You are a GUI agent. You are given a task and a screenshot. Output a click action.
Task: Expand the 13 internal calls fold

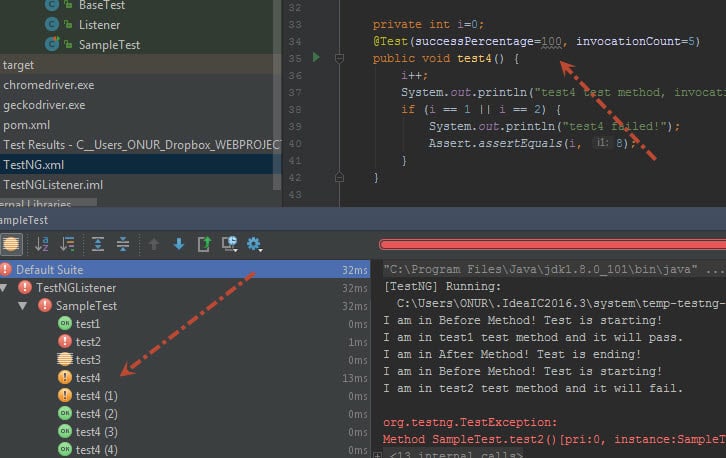pos(378,455)
